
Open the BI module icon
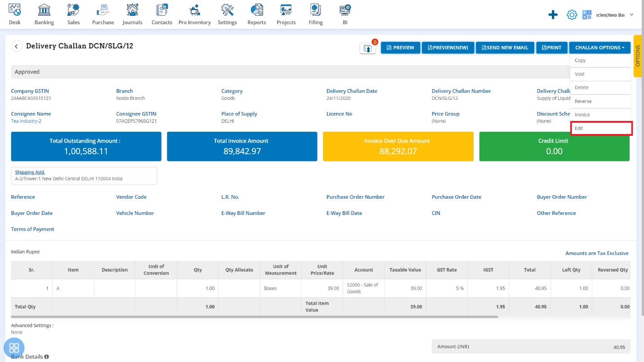tap(345, 9)
